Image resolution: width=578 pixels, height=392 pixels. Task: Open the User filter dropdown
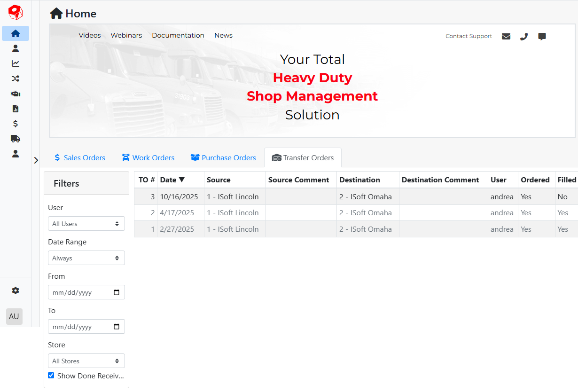[x=86, y=224]
